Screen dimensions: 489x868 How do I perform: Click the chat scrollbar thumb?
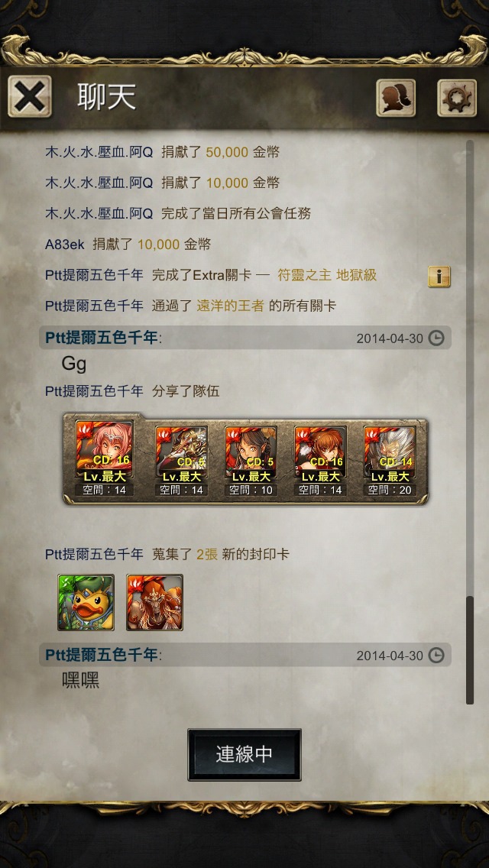[x=470, y=650]
